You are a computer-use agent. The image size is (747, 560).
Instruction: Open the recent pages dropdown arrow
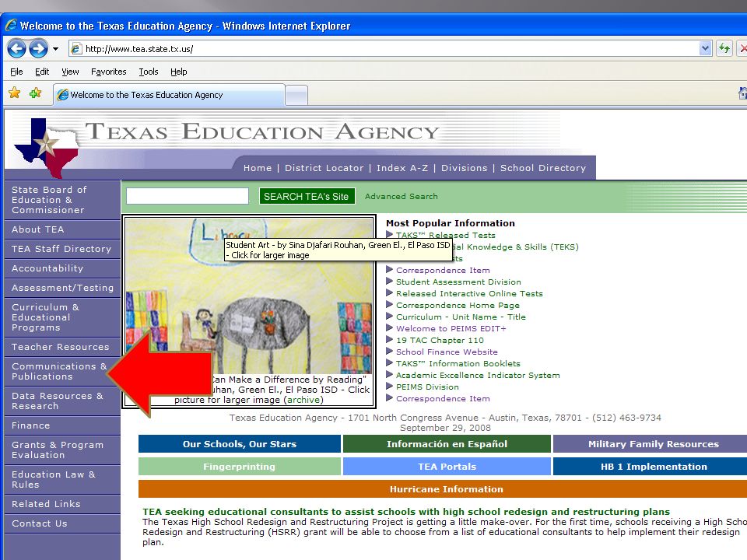coord(56,48)
